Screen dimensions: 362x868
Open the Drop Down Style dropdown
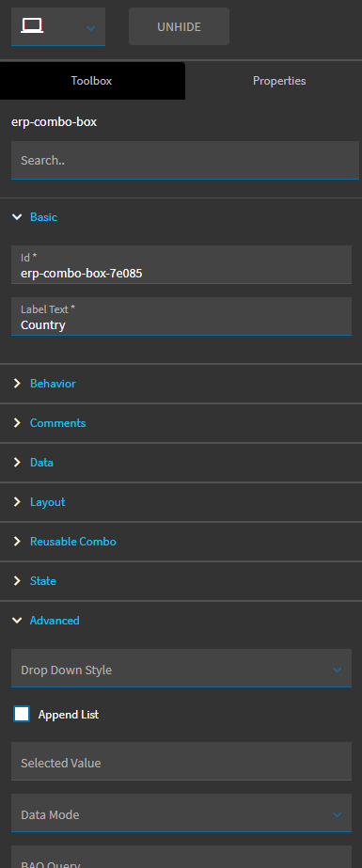181,668
